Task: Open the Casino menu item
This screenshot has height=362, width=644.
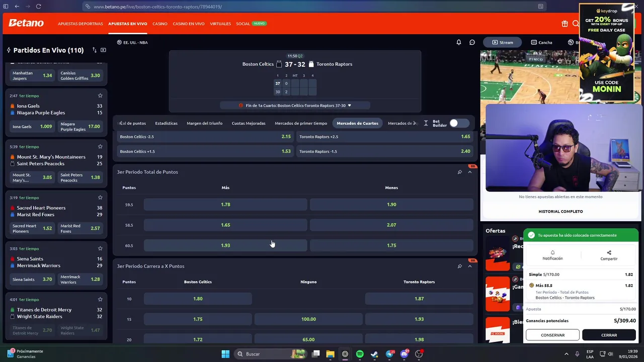Action: (x=160, y=24)
